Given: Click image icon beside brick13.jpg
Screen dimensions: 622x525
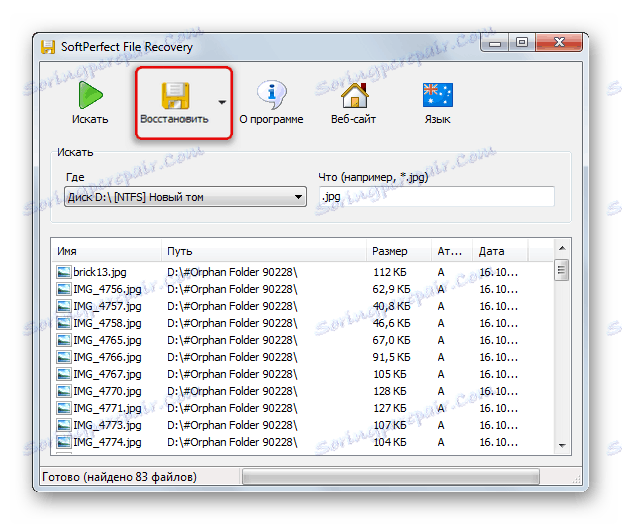Looking at the screenshot, I should tap(63, 272).
